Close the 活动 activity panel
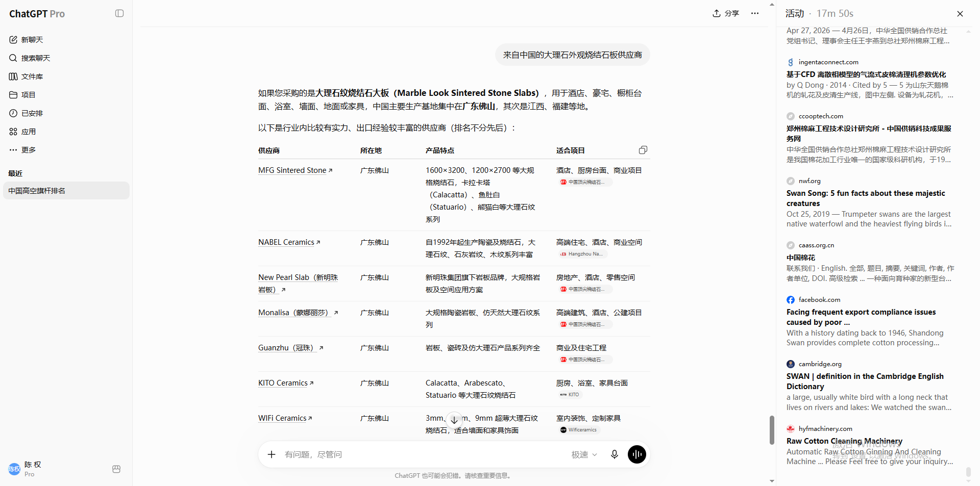The image size is (980, 486). pyautogui.click(x=960, y=14)
